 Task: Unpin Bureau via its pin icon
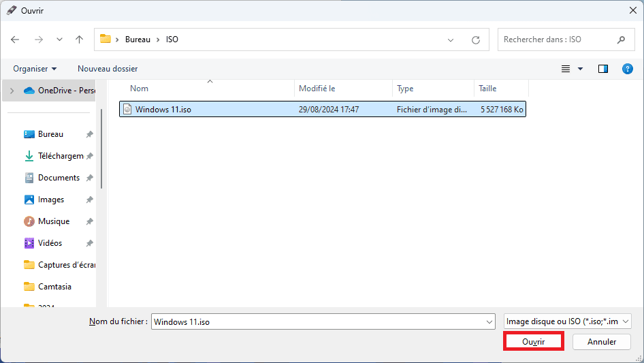pos(90,134)
